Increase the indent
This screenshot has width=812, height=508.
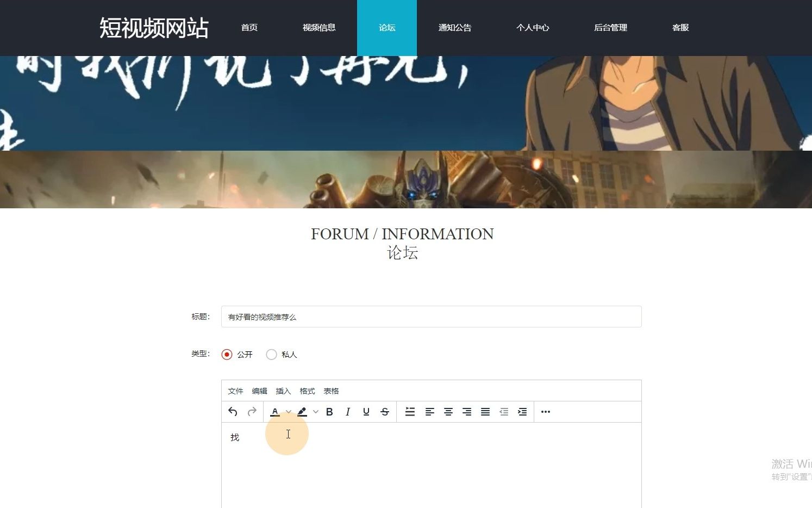(522, 412)
